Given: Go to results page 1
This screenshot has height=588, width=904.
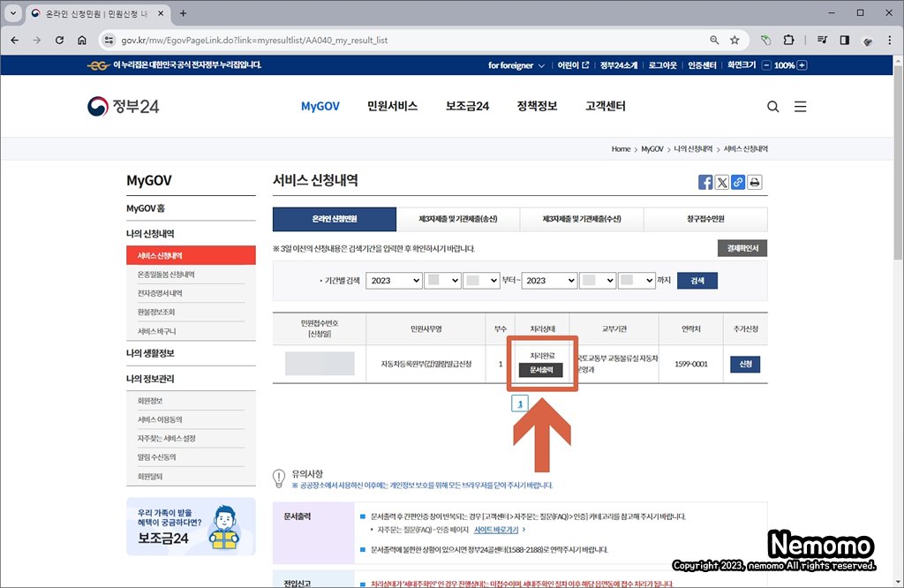Looking at the screenshot, I should coord(520,403).
